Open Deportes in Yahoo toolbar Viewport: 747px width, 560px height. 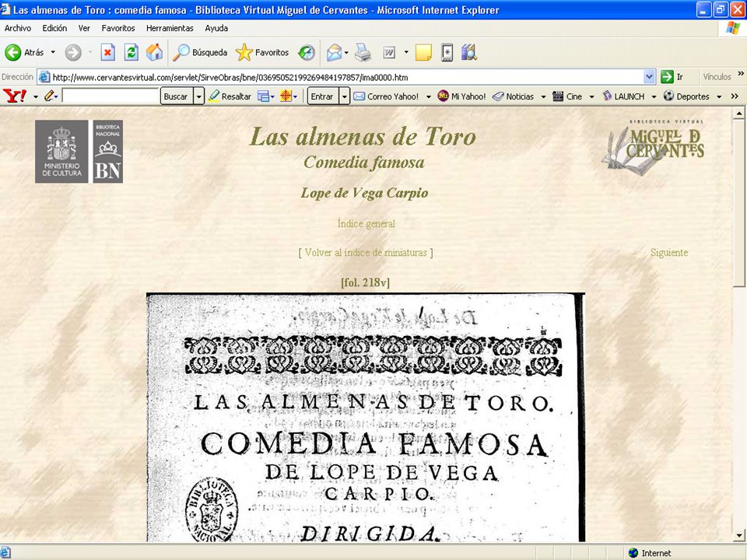click(686, 96)
